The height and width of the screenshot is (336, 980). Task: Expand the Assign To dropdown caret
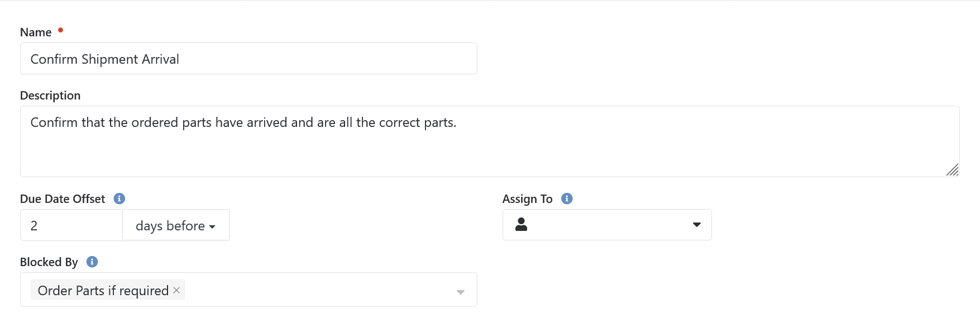point(696,225)
